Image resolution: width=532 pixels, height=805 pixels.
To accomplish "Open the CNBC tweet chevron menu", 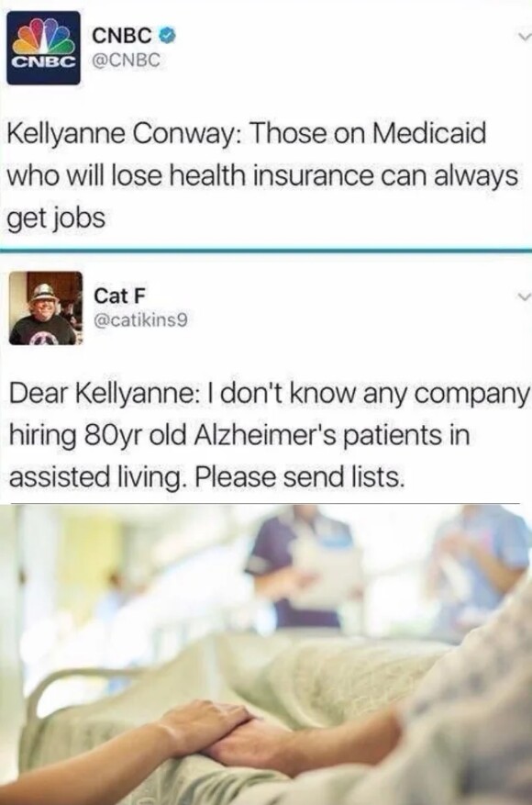I will tap(523, 37).
